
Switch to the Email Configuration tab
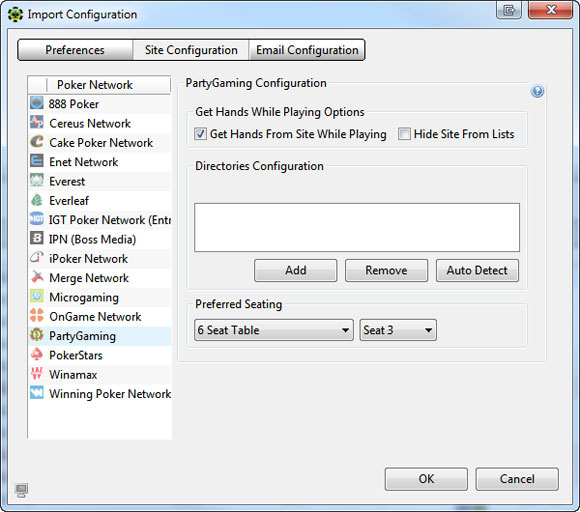point(307,50)
